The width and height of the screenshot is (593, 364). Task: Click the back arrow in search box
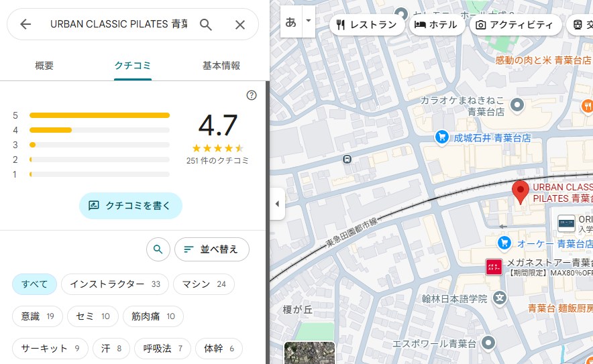point(25,25)
